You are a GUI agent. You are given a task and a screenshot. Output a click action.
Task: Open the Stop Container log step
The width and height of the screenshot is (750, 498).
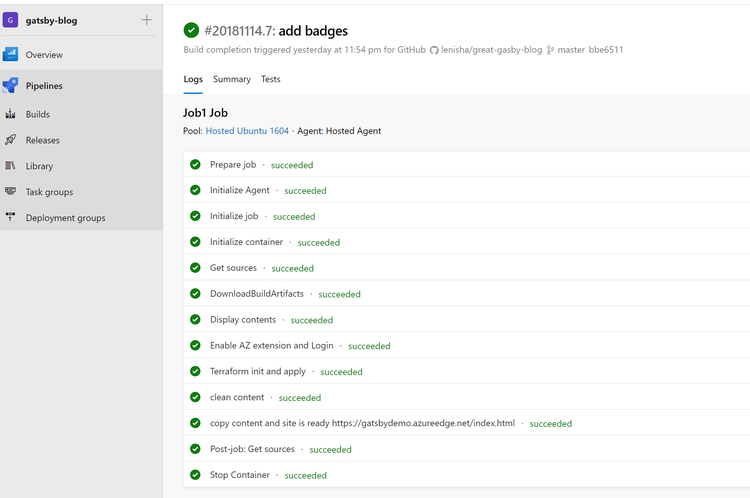pos(466,475)
